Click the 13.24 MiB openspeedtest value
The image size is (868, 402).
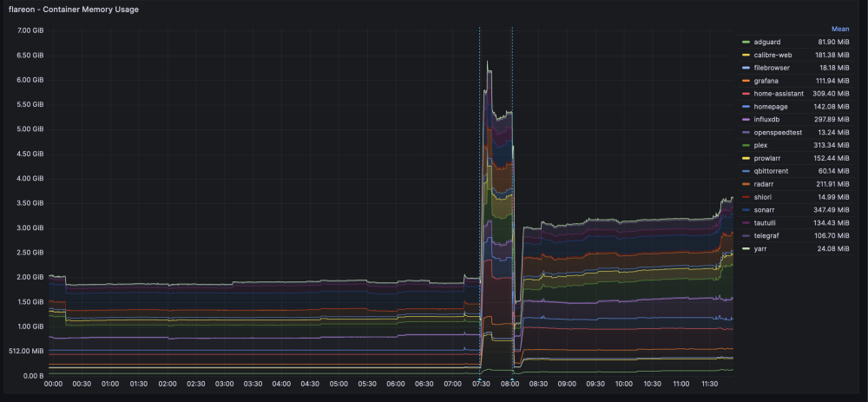[833, 132]
